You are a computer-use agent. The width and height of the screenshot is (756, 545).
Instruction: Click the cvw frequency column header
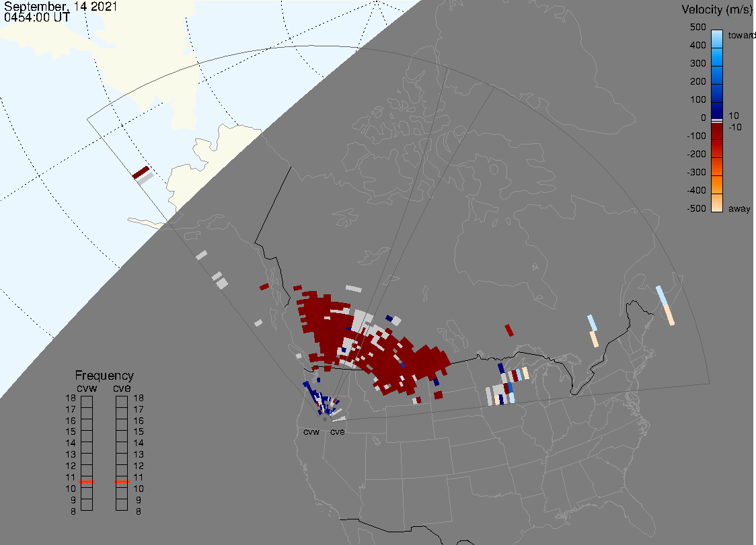87,388
